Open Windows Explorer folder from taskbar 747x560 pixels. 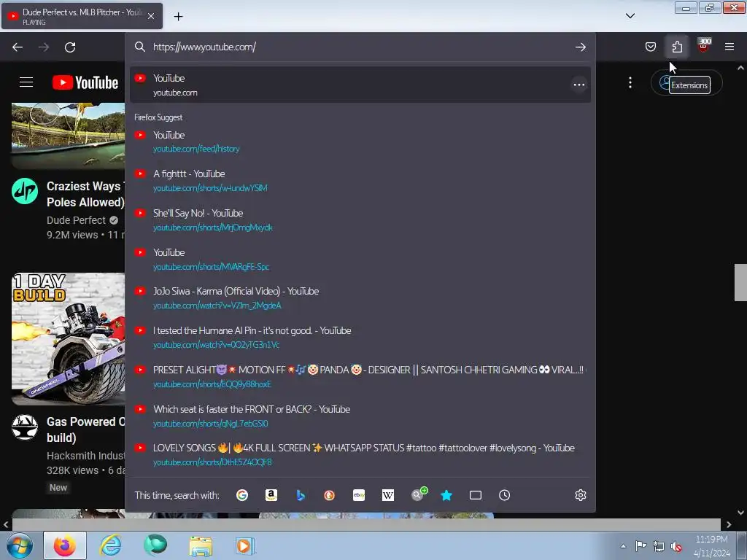201,546
